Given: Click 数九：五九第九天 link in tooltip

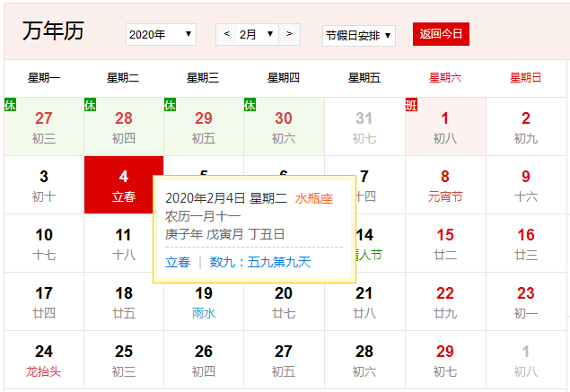Looking at the screenshot, I should pos(260,262).
